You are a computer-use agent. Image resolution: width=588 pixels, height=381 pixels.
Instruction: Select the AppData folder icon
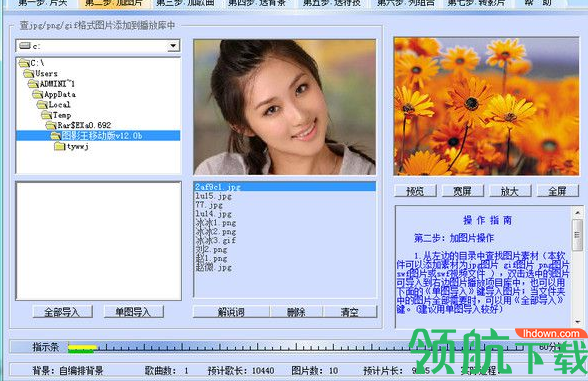38,94
